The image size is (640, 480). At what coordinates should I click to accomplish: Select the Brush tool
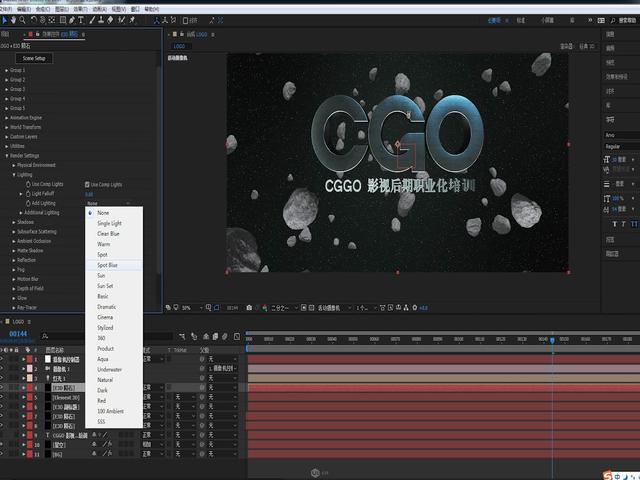[x=92, y=20]
